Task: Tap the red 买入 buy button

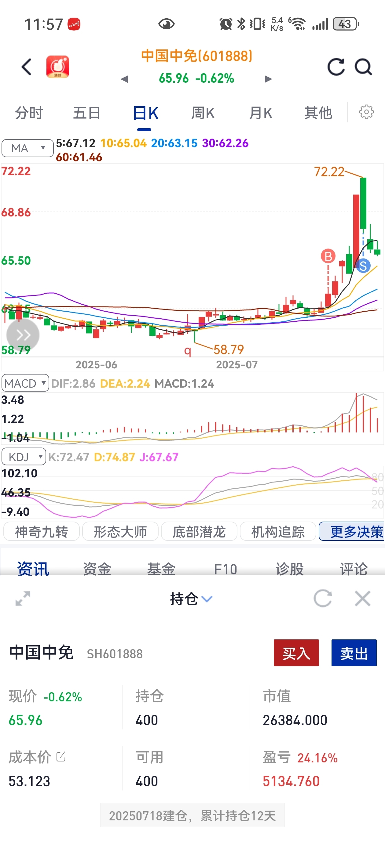Action: [x=296, y=653]
